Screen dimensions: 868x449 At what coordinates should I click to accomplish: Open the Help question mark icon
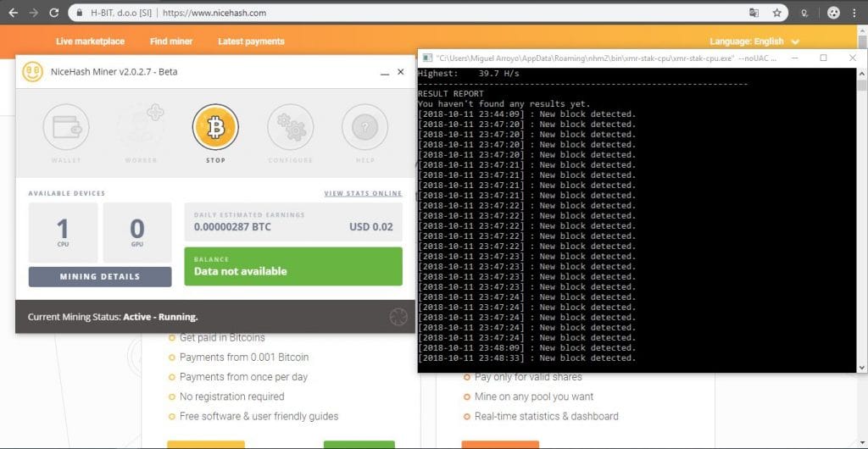[364, 127]
